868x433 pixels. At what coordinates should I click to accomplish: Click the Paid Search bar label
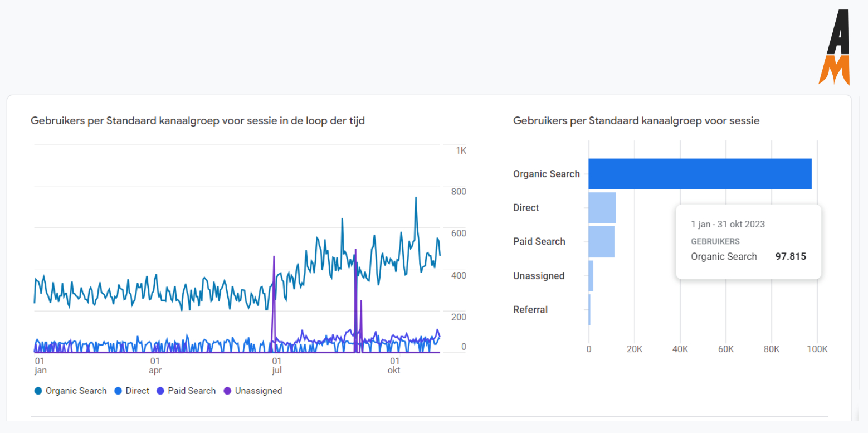tap(539, 242)
